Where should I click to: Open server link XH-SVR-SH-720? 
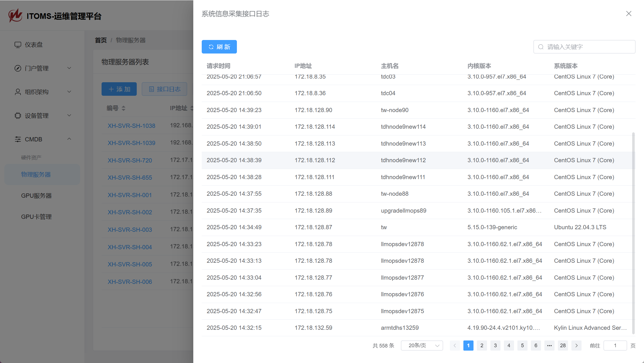[130, 161]
